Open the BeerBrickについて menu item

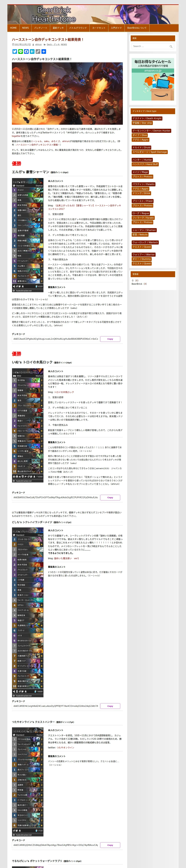[137, 28]
